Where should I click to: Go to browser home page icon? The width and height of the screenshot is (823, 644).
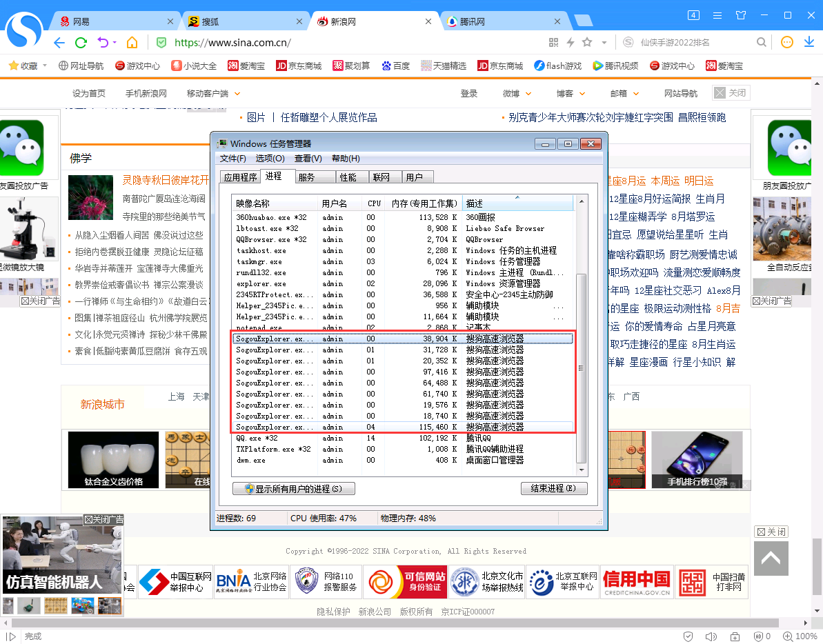[x=132, y=43]
